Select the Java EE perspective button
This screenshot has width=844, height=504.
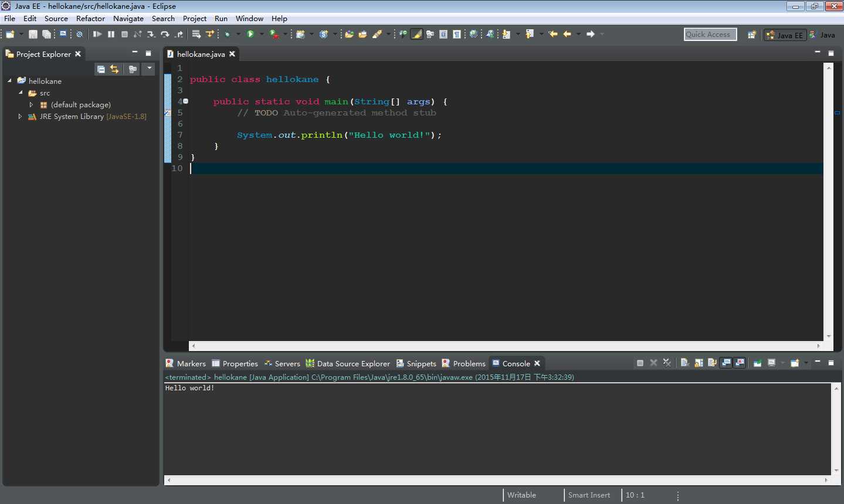(785, 35)
